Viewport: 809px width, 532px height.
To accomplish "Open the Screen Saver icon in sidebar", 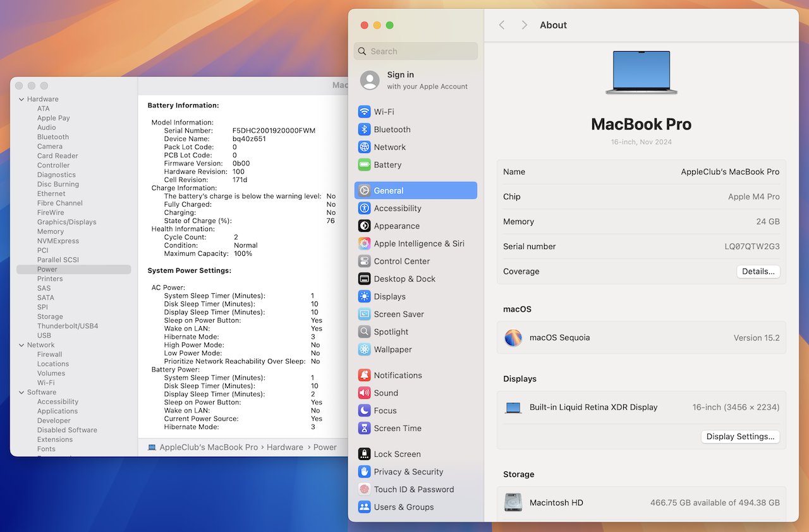I will pos(364,315).
